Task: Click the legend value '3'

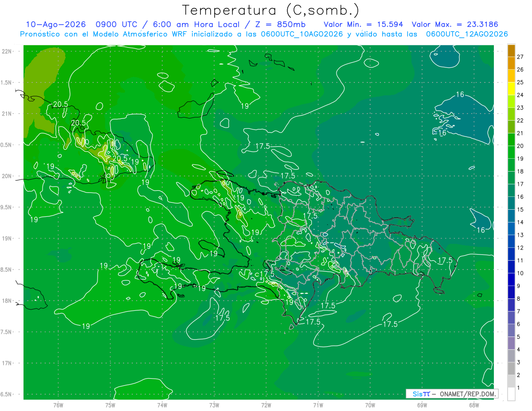Action: [519, 362]
